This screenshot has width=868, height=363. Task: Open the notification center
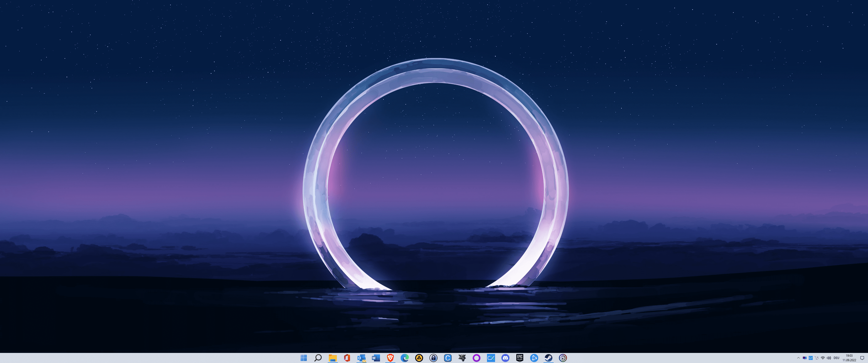862,358
